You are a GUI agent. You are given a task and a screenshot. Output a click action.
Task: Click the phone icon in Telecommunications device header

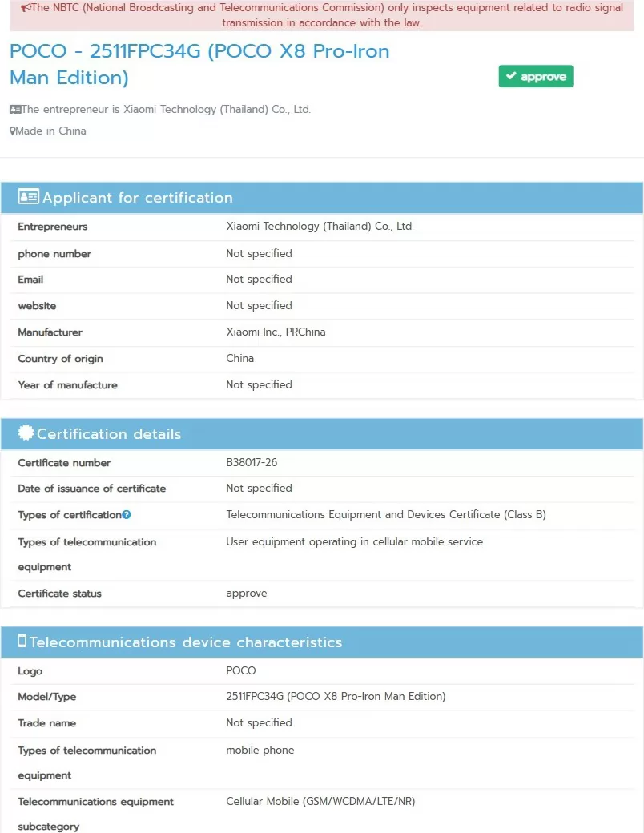click(22, 642)
